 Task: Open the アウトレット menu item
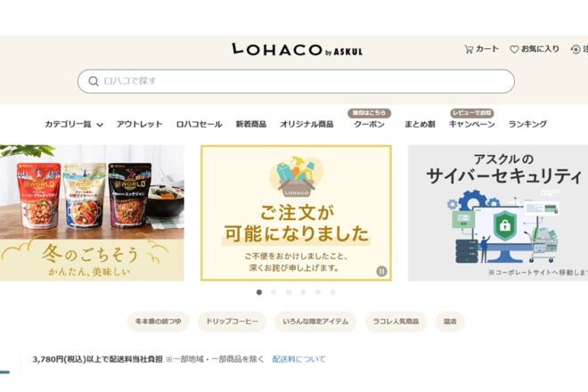click(140, 124)
